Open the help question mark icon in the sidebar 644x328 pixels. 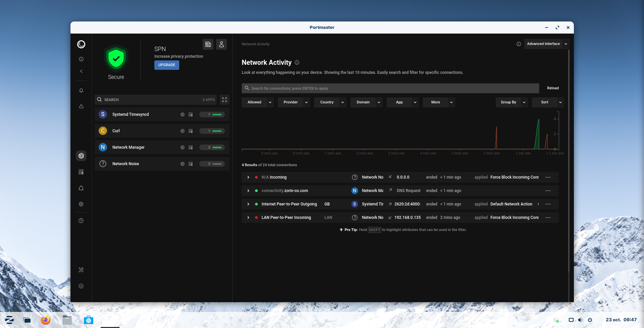(81, 221)
